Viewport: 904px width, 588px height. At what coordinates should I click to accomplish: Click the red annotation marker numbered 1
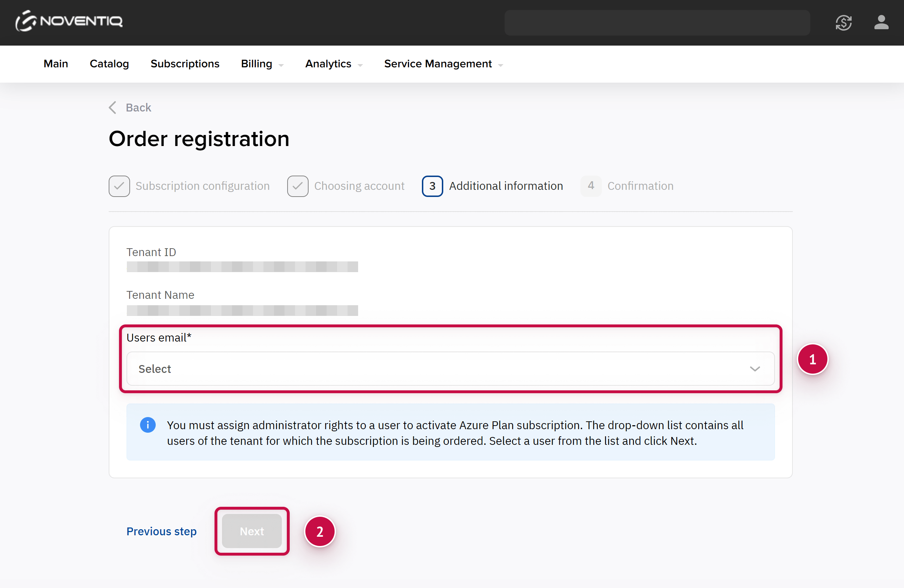click(x=812, y=359)
